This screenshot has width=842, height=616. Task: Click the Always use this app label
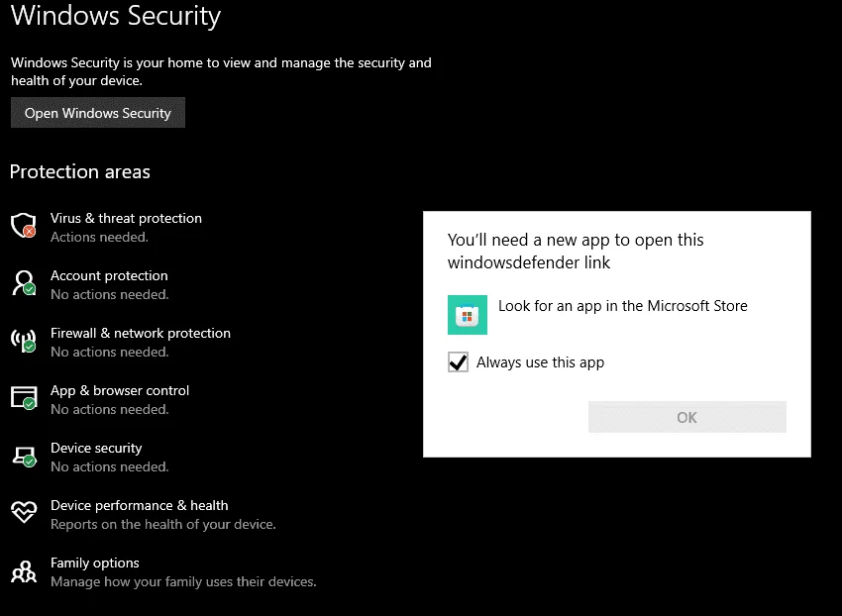click(540, 362)
